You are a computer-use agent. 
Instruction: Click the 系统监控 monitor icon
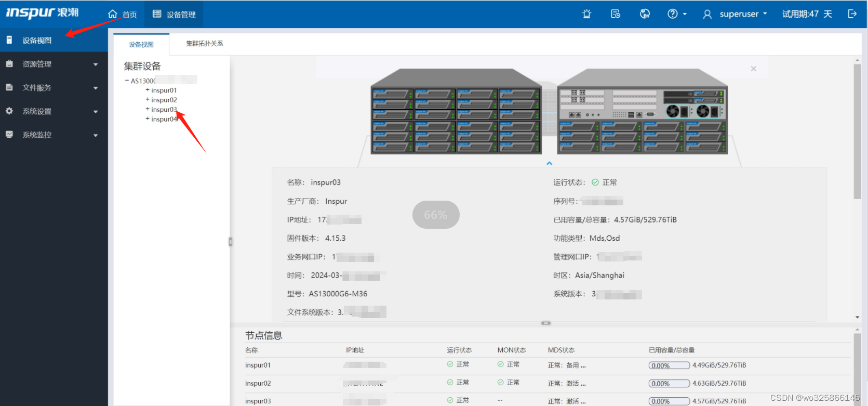[x=9, y=134]
